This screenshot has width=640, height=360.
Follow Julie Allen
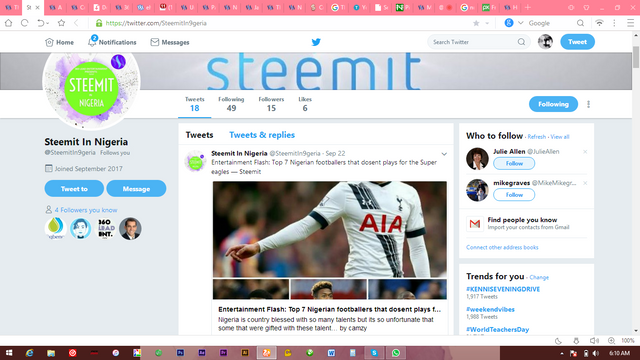514,163
